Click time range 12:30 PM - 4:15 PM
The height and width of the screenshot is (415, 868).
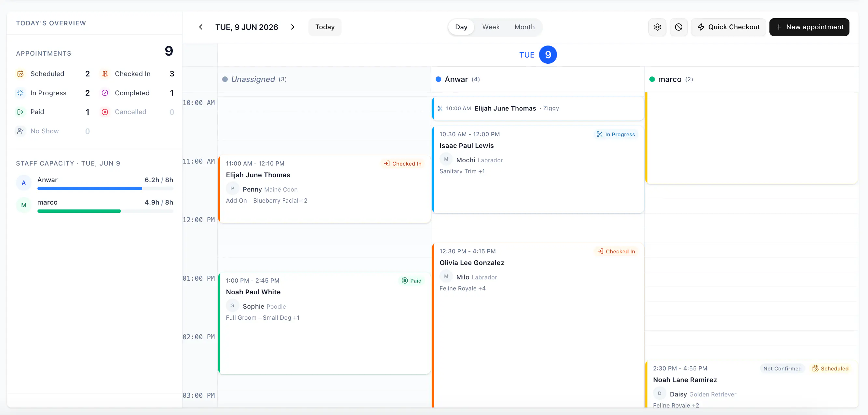click(x=468, y=252)
